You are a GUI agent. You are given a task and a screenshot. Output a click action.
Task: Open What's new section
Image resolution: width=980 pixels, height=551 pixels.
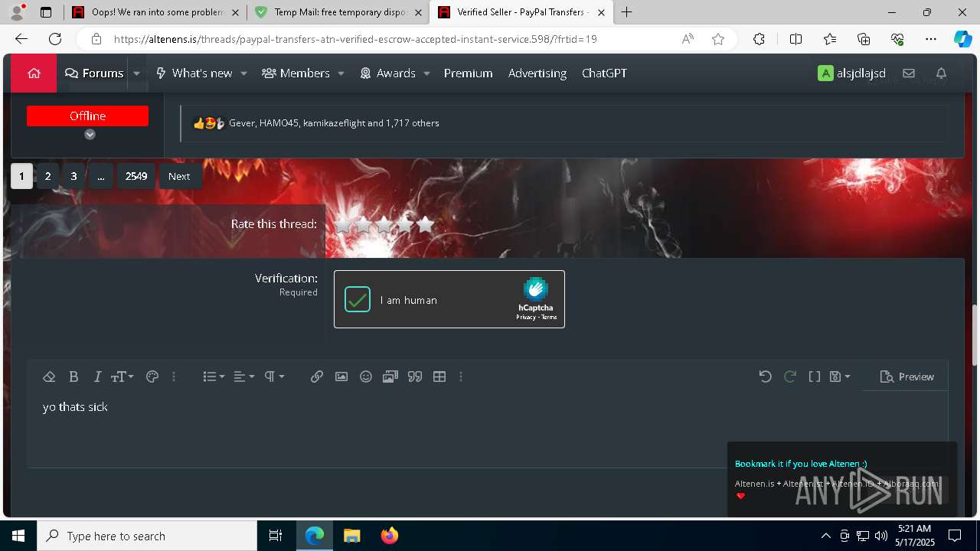pos(194,73)
